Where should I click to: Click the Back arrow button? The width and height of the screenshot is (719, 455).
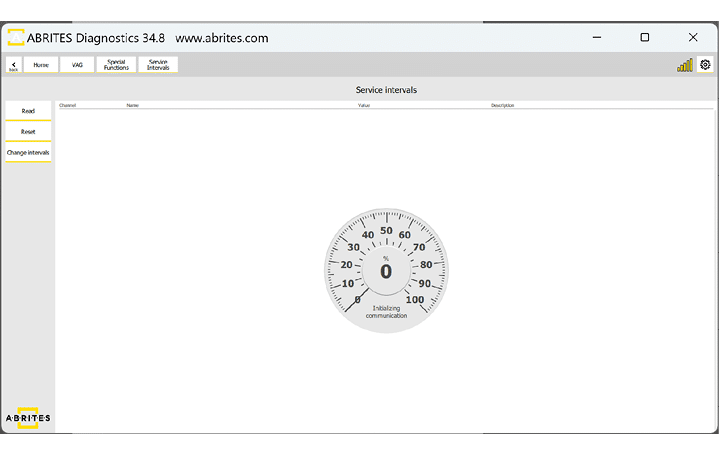(x=13, y=65)
